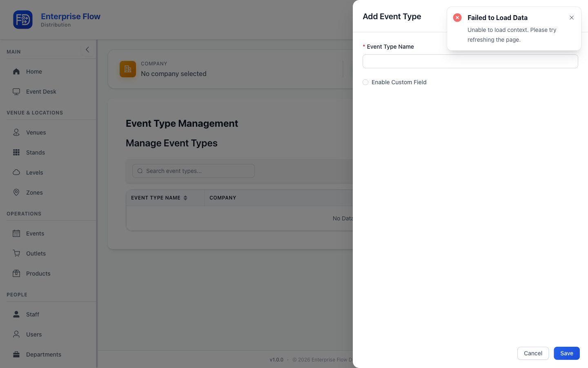Click the Enterprise Flow title text

71,16
